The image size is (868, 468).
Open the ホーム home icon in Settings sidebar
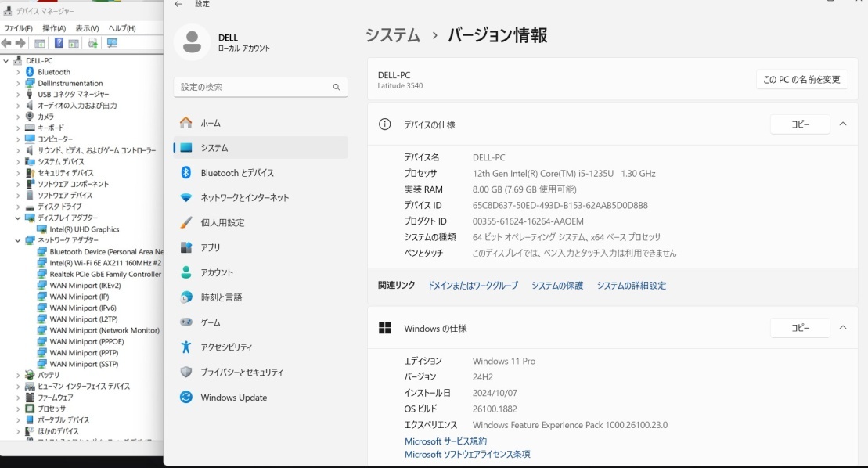tap(186, 123)
